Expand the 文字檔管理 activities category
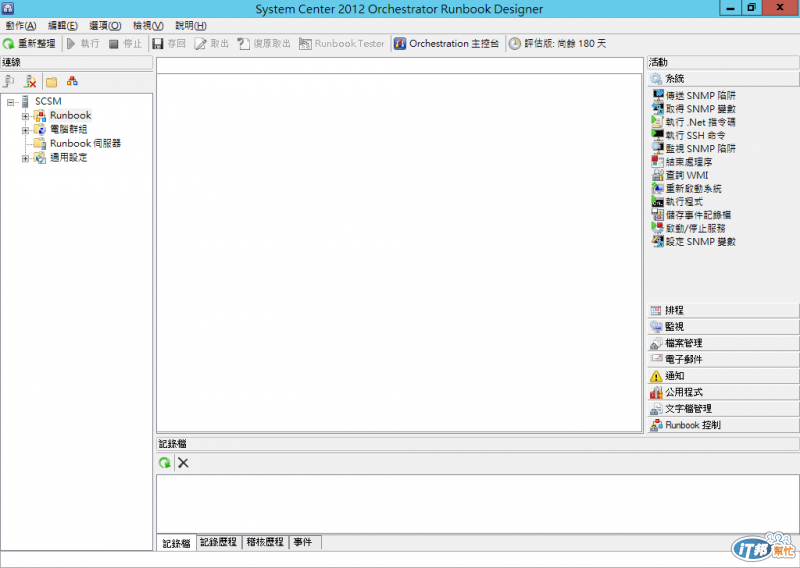This screenshot has height=568, width=800. pos(723,408)
